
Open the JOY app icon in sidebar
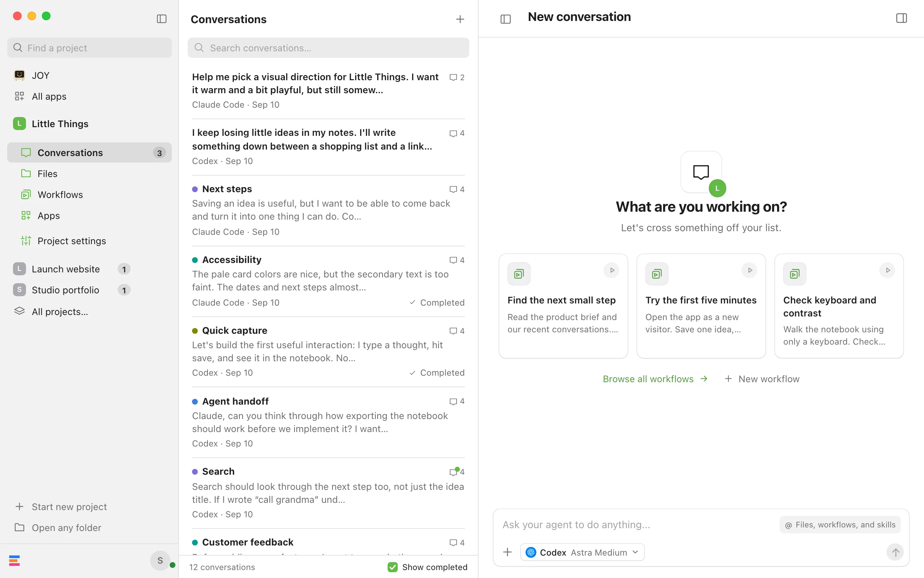click(19, 75)
